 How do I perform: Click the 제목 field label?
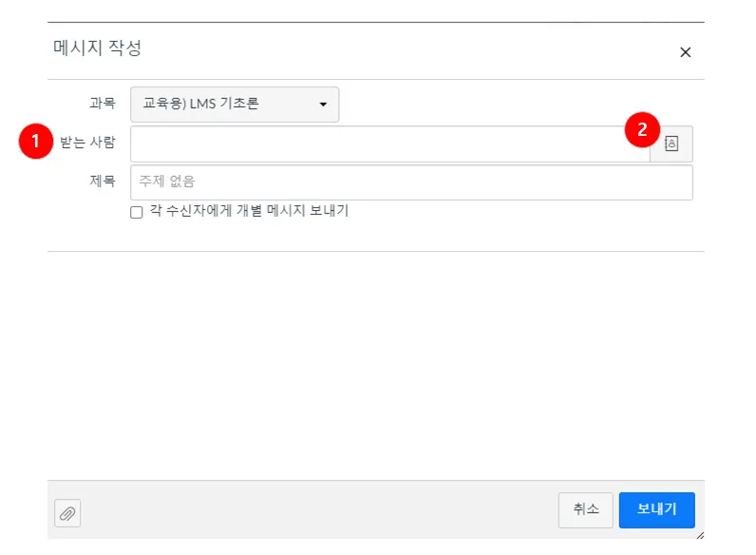102,182
